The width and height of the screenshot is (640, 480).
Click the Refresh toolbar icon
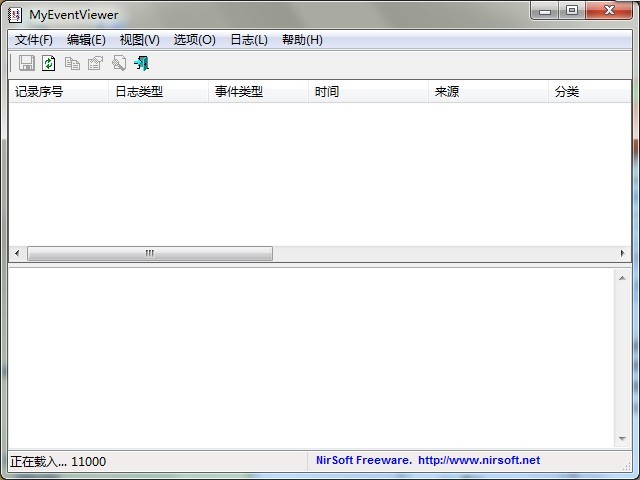point(48,63)
